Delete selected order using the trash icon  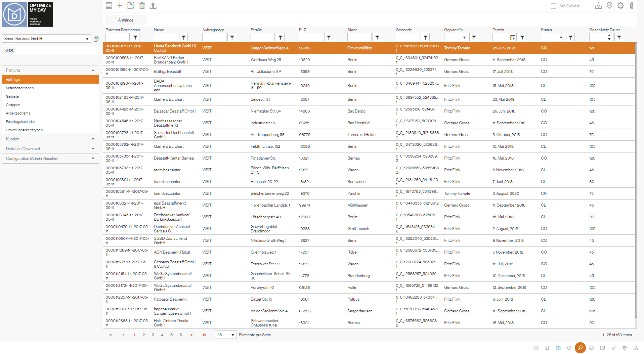tap(142, 6)
